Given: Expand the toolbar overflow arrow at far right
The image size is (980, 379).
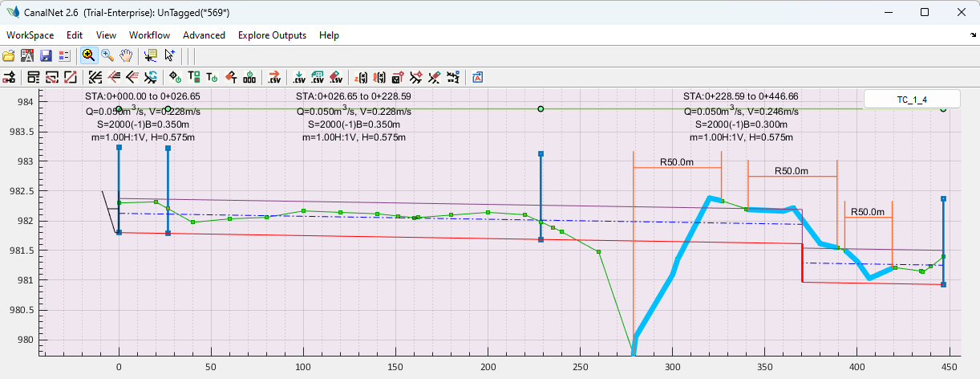Looking at the screenshot, I should tap(973, 35).
